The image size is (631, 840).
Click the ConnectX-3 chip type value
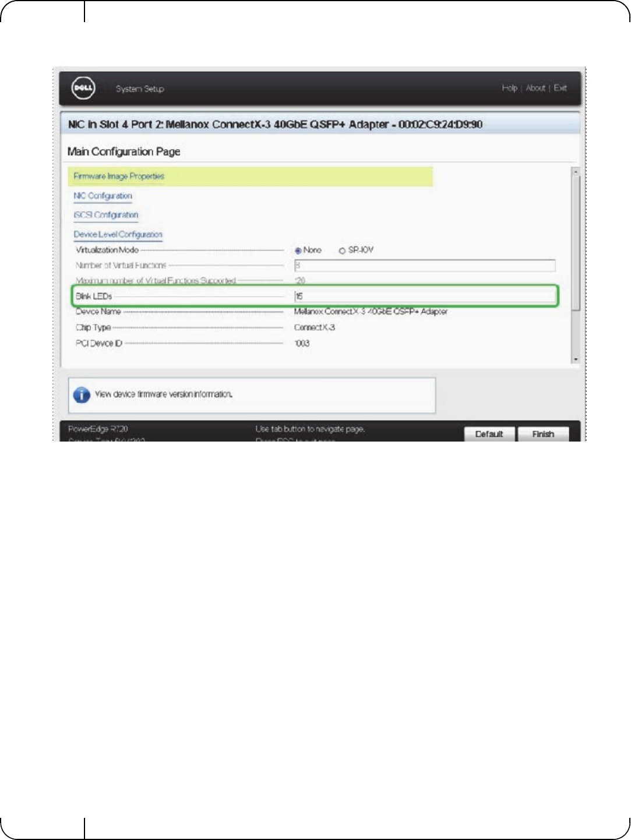click(315, 327)
